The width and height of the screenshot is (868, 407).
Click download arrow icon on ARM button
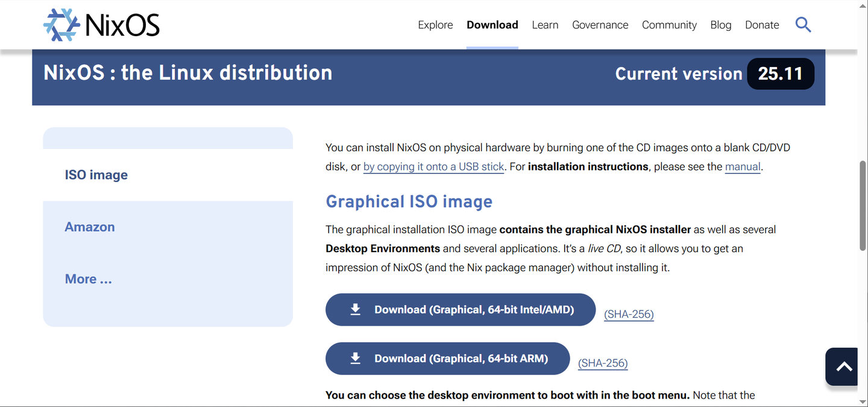(x=356, y=358)
